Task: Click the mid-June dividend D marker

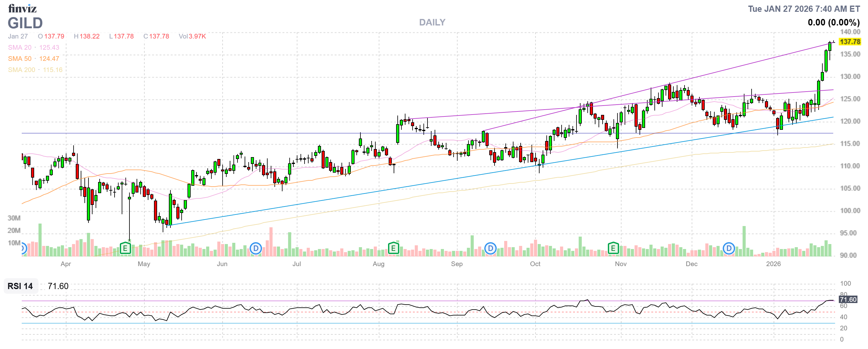Action: click(x=256, y=249)
